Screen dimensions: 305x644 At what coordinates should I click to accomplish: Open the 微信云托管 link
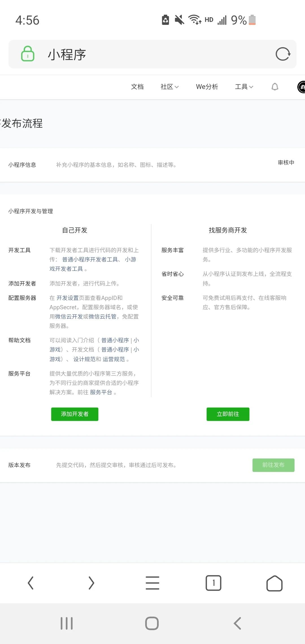103,316
